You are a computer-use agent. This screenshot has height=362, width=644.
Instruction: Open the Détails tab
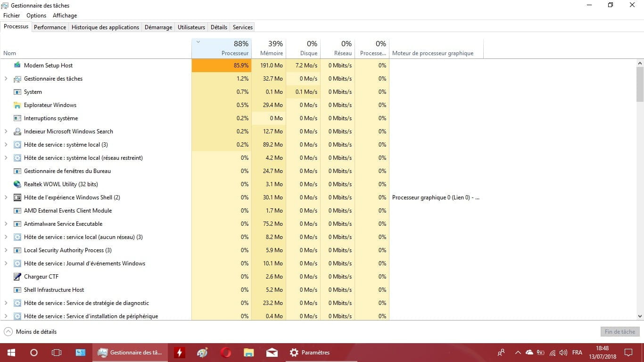(x=219, y=27)
